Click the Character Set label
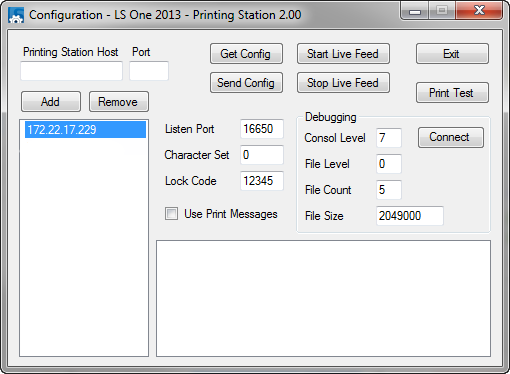 (197, 155)
